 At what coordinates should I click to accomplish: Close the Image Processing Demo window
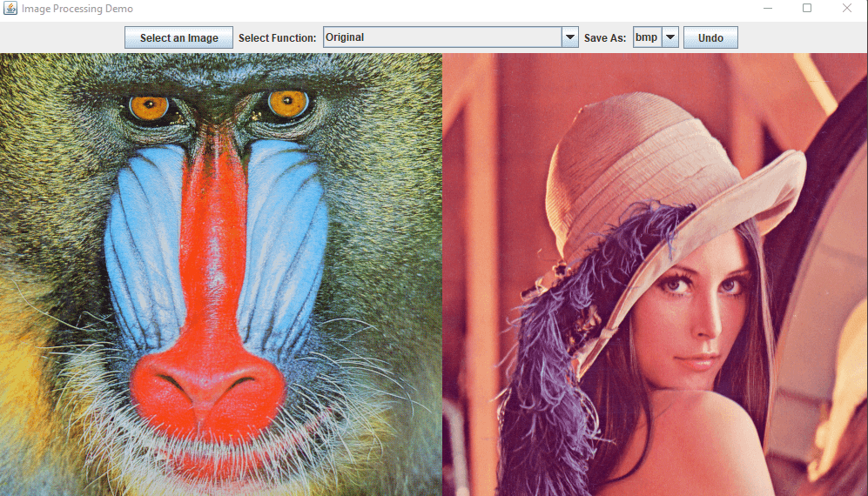847,9
